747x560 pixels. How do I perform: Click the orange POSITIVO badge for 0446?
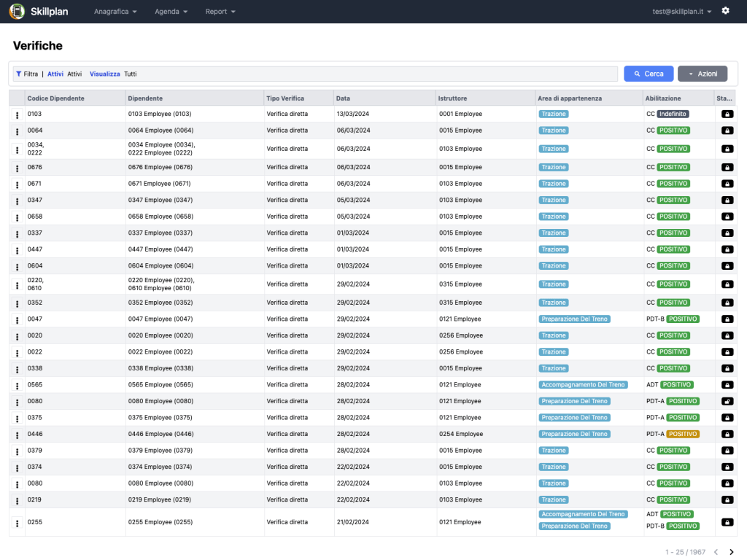[x=683, y=435]
